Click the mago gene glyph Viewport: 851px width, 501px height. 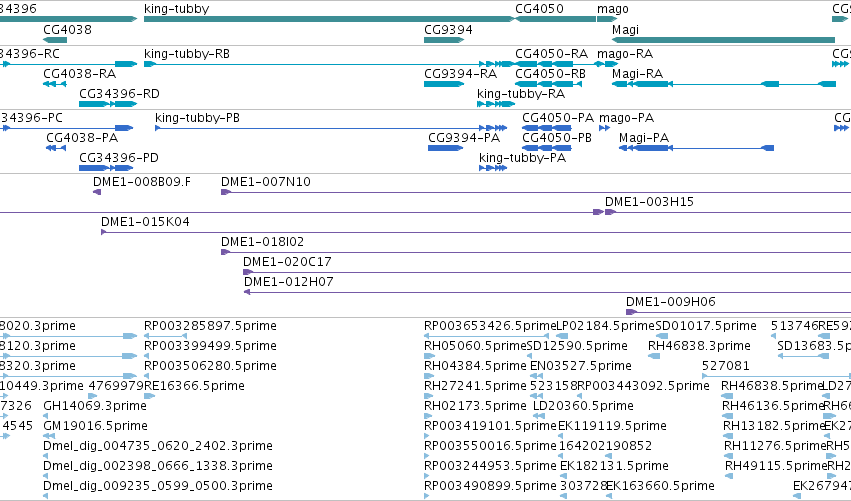coord(607,19)
